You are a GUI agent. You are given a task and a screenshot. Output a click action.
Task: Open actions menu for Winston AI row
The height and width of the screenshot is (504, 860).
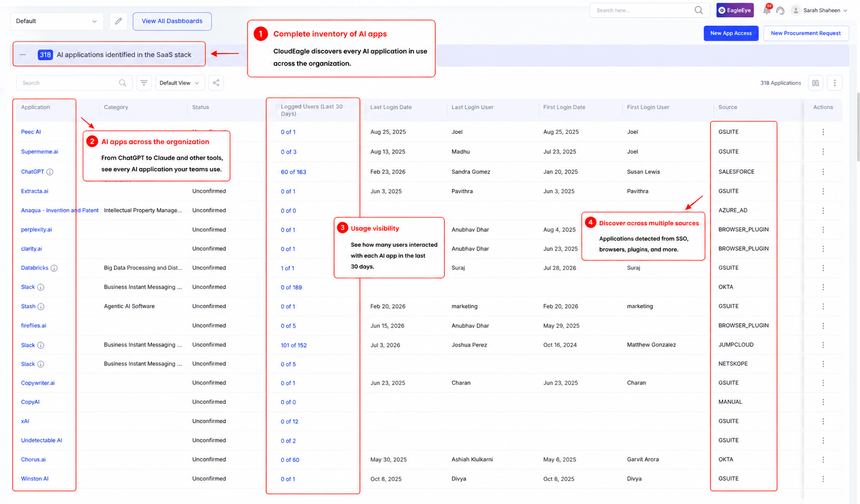click(823, 479)
